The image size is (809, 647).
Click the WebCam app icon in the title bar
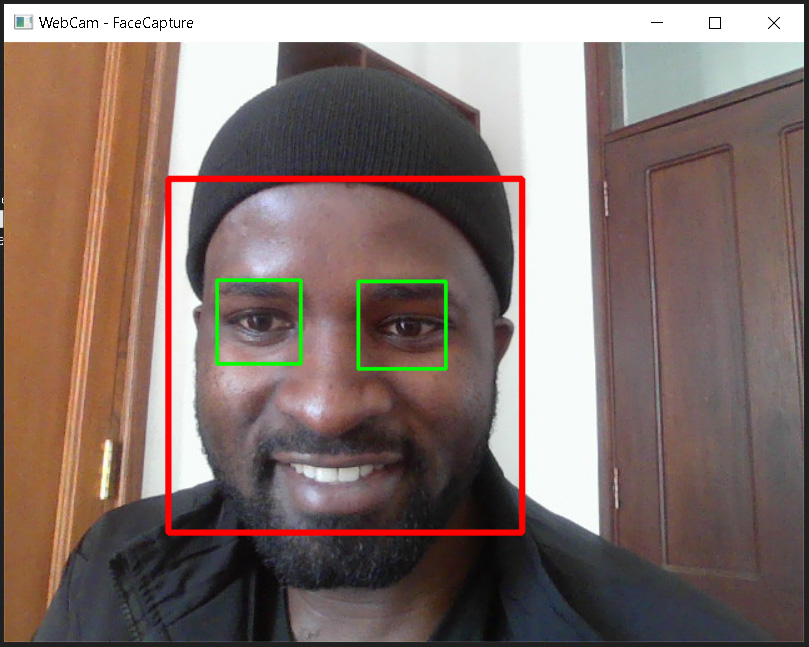(x=22, y=22)
